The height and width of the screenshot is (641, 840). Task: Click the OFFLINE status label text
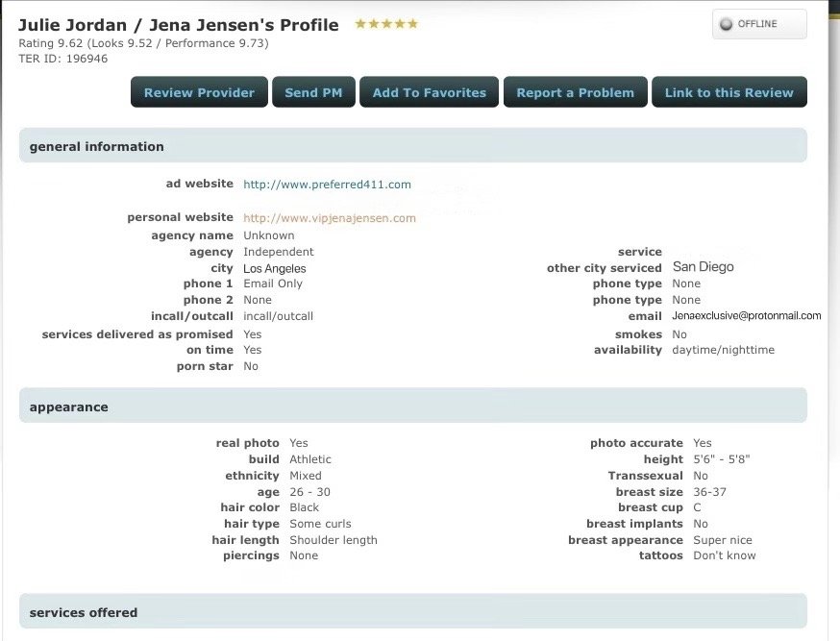tap(757, 25)
